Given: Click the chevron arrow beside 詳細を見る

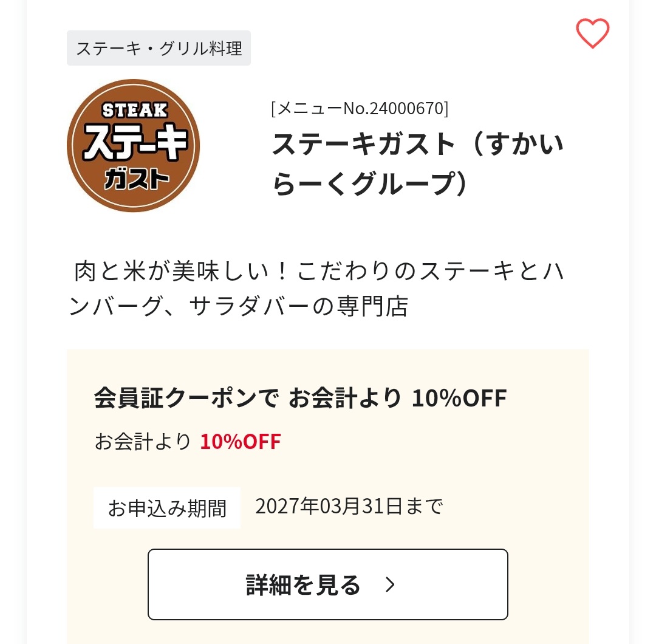Looking at the screenshot, I should click(x=390, y=584).
